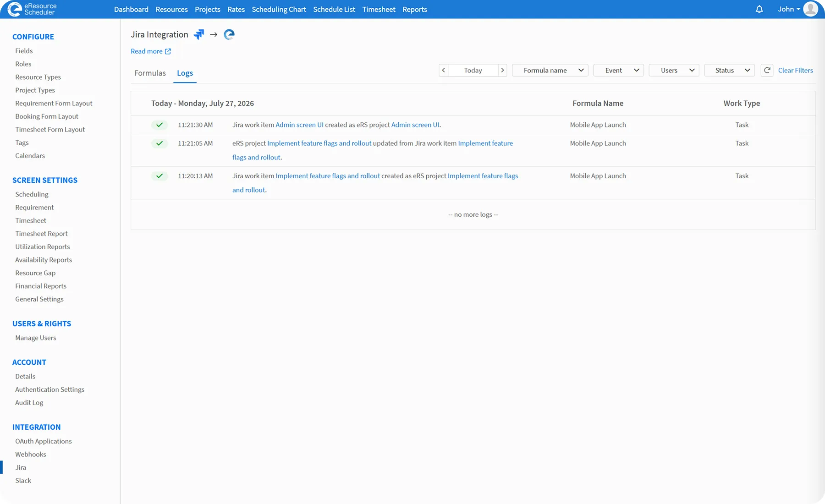Go to previous day in logs

[x=443, y=70]
